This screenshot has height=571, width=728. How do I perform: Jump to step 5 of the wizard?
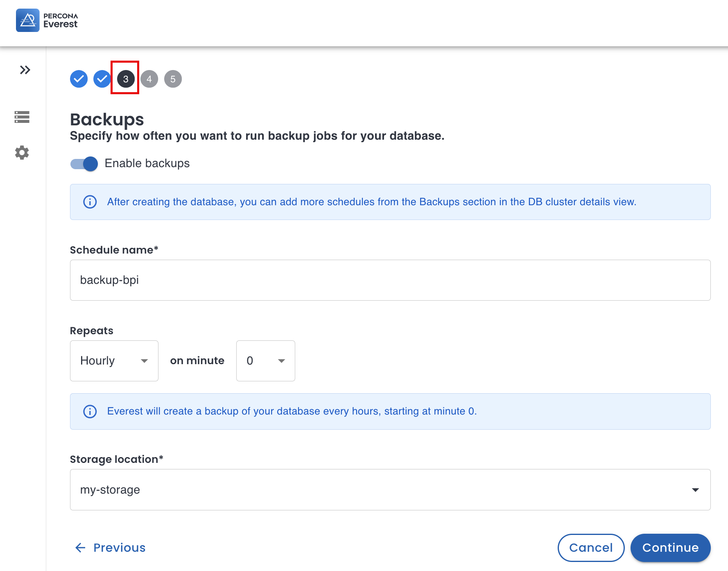pos(172,79)
